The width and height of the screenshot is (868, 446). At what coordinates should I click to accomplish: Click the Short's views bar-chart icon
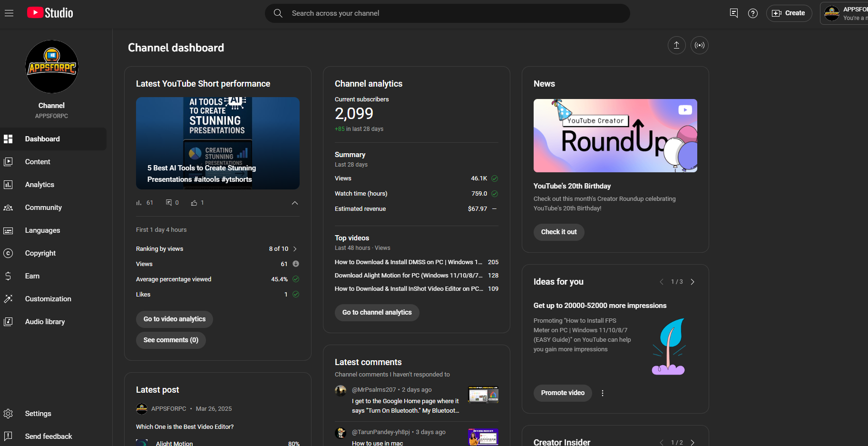click(x=139, y=203)
